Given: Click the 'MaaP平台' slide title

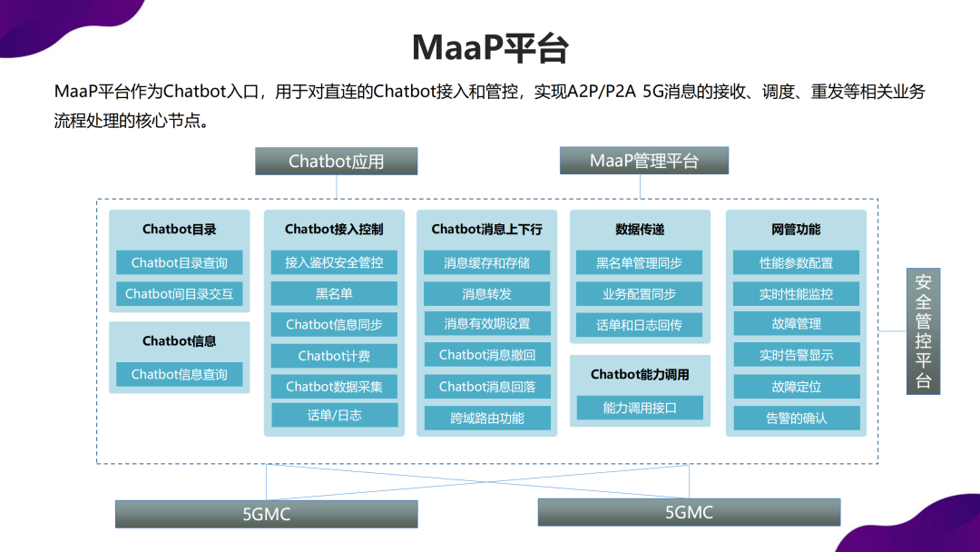Looking at the screenshot, I should coord(490,47).
